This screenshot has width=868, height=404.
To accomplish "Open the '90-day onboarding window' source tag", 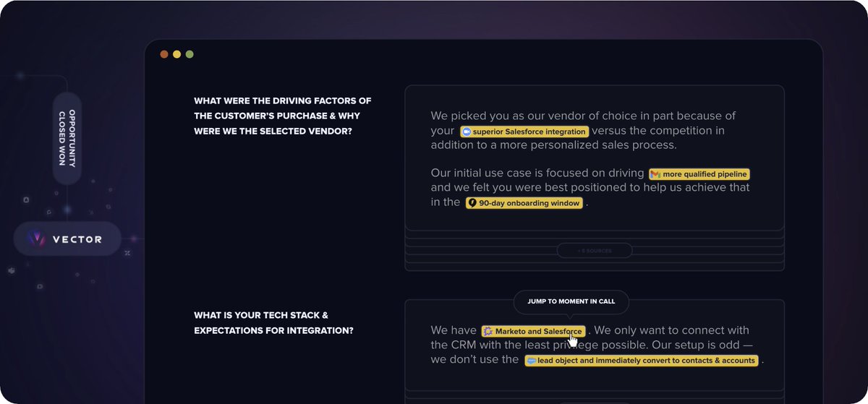I will (524, 203).
